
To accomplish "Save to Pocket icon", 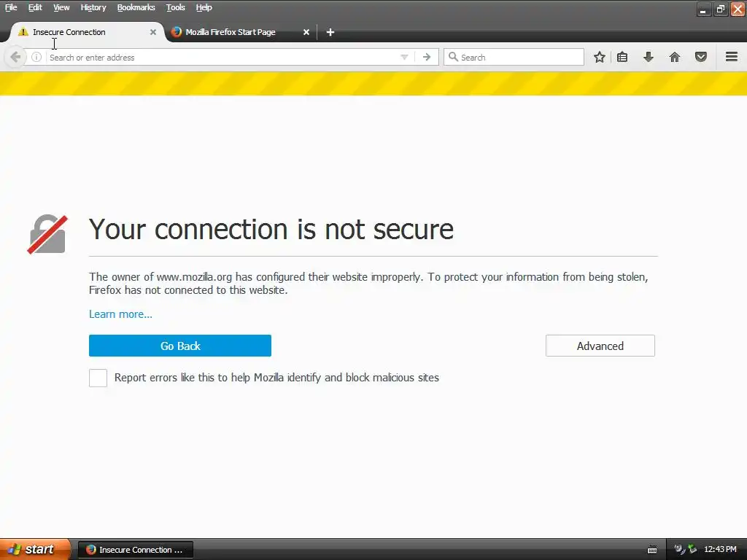I will tap(701, 57).
